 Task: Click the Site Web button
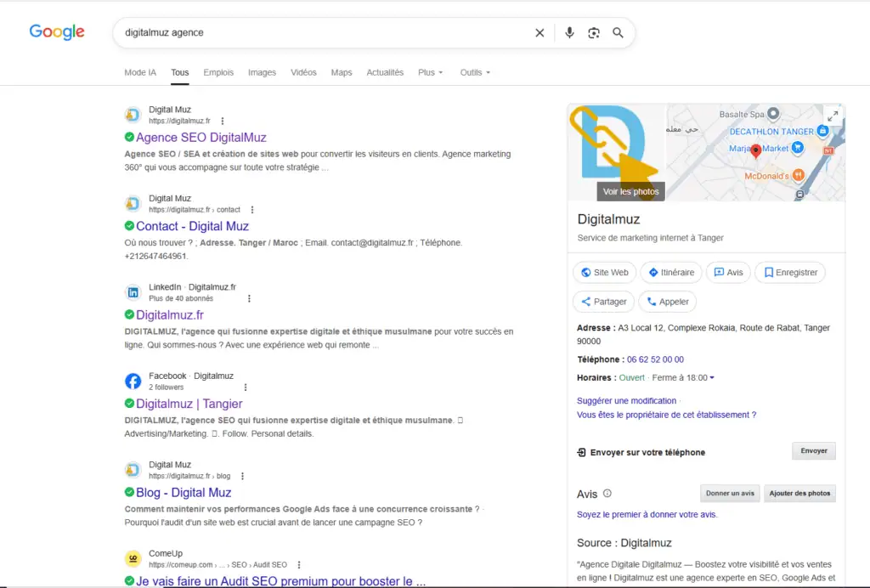(x=604, y=273)
